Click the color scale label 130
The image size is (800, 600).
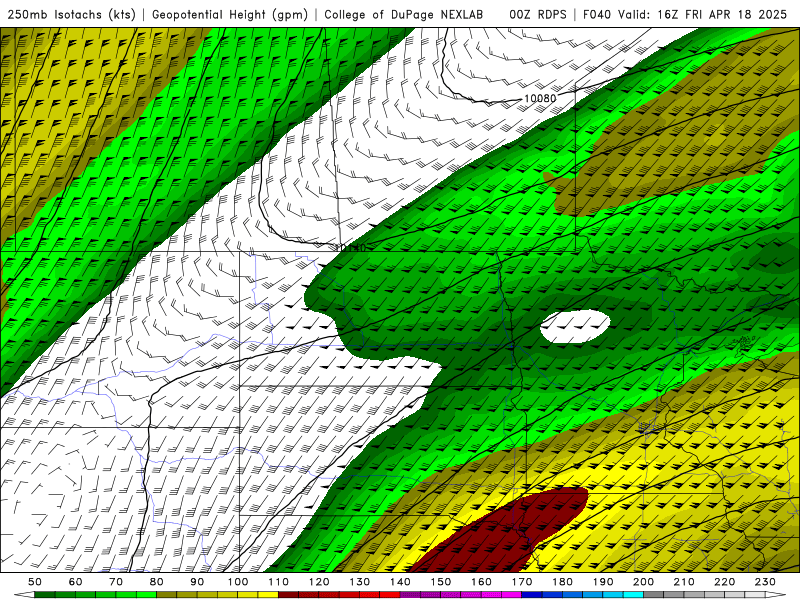click(x=360, y=582)
